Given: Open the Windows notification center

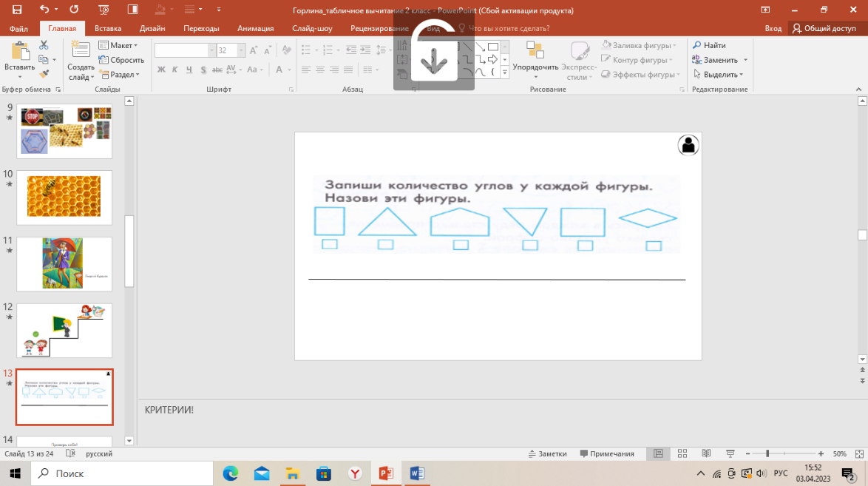Looking at the screenshot, I should (x=847, y=473).
